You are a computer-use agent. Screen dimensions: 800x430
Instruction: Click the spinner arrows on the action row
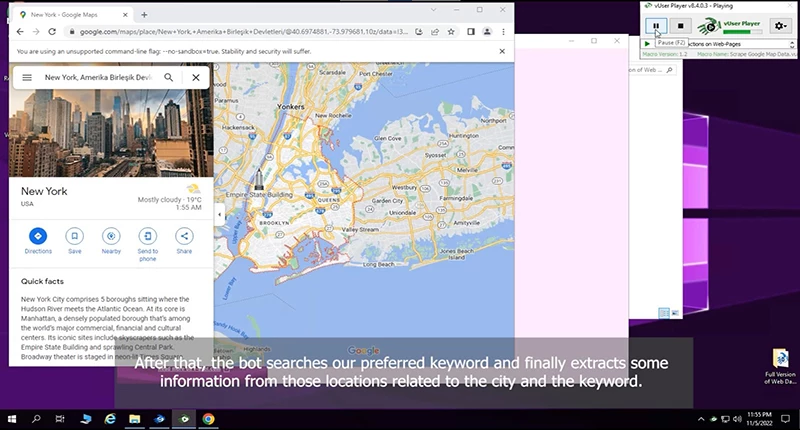pyautogui.click(x=792, y=44)
